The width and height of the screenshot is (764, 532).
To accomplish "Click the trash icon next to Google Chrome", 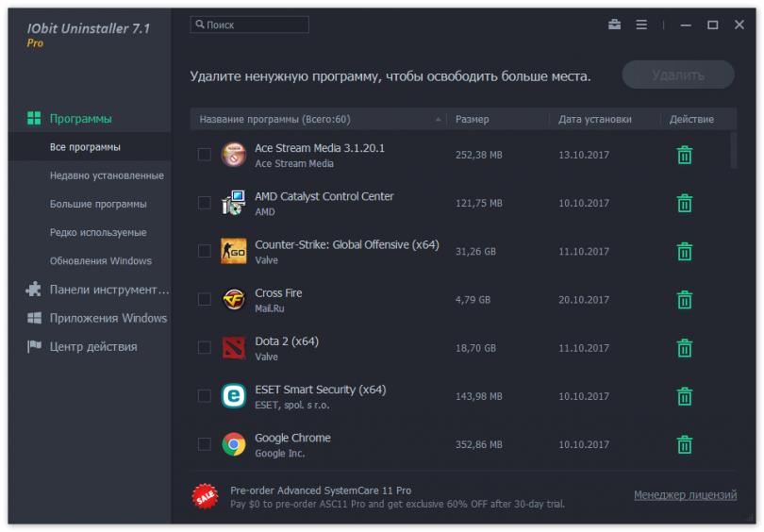I will (x=685, y=444).
